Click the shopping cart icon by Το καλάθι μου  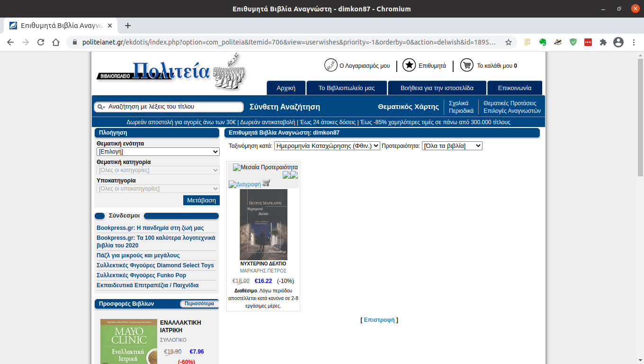[x=467, y=65]
